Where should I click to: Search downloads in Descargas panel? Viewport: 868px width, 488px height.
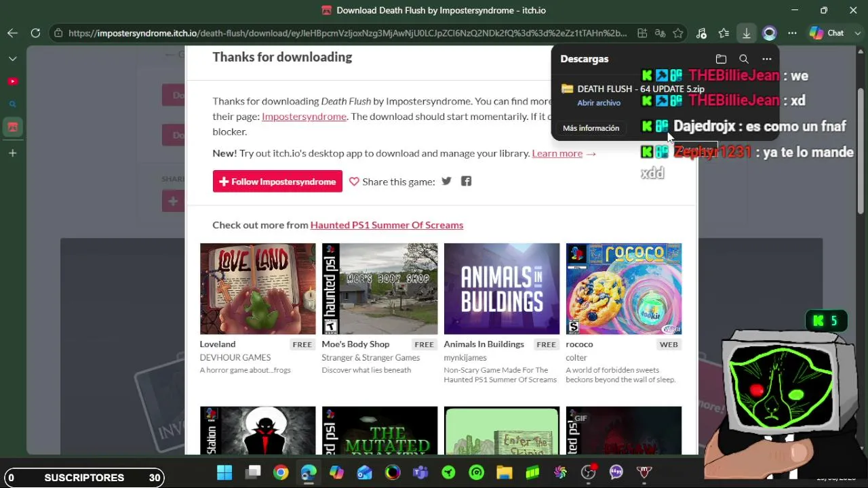(x=744, y=59)
